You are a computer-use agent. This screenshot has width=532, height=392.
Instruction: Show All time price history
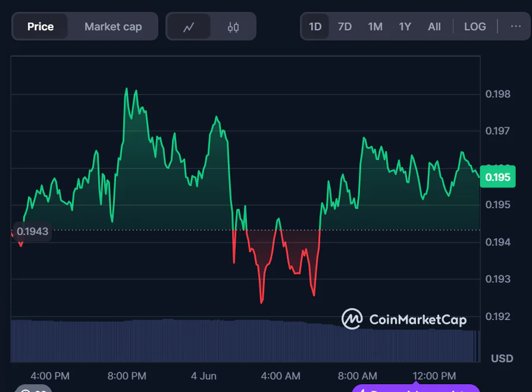click(434, 27)
